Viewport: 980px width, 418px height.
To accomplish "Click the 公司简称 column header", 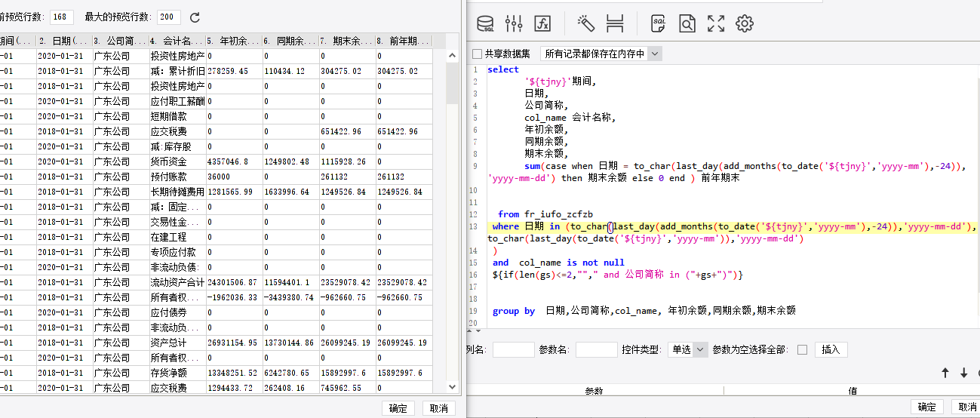I will click(x=120, y=41).
